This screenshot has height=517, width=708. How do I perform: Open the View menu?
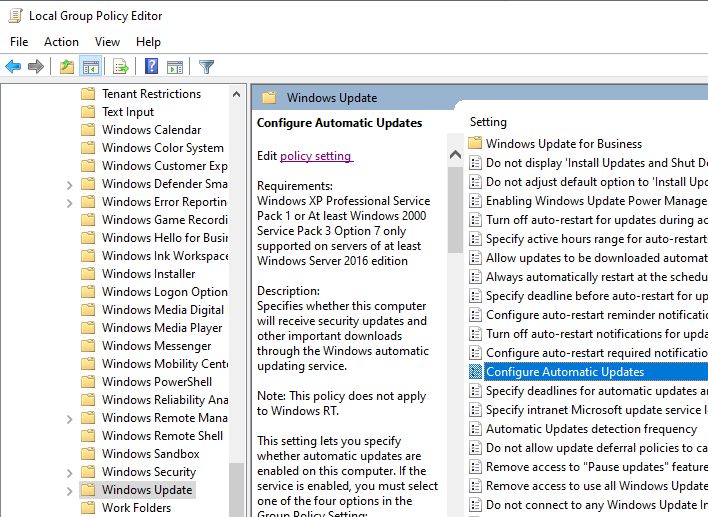click(107, 42)
